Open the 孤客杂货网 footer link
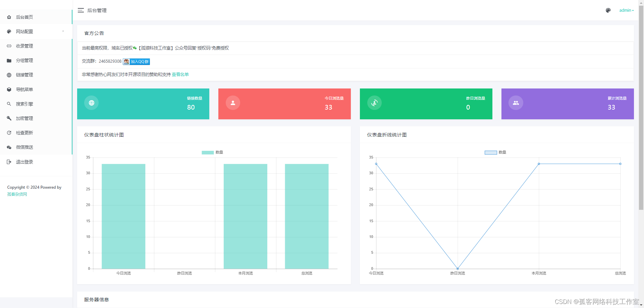Screen dimensions: 644x308 [17, 194]
